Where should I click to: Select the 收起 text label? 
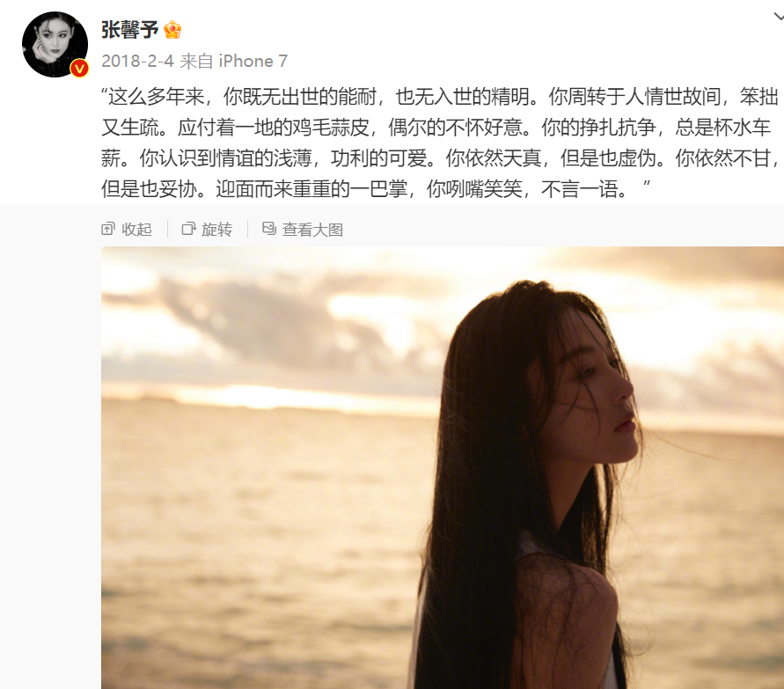136,230
